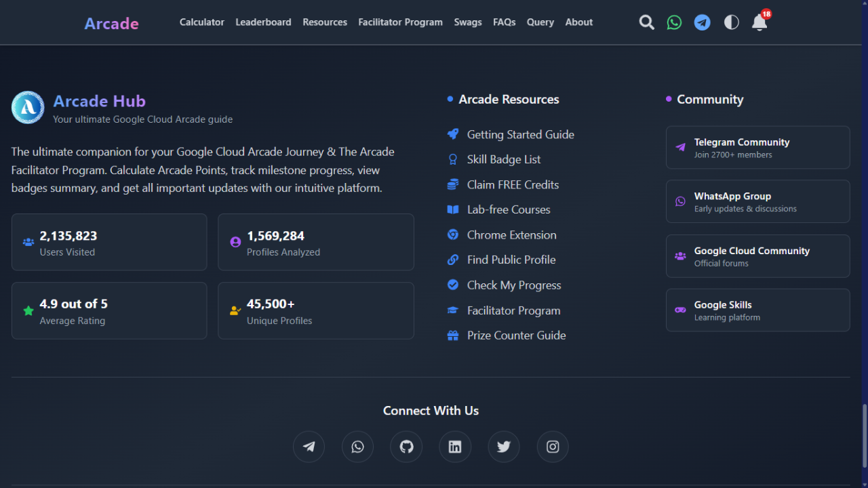The width and height of the screenshot is (868, 488).
Task: Open the Chrome Extension link
Action: [x=512, y=235]
